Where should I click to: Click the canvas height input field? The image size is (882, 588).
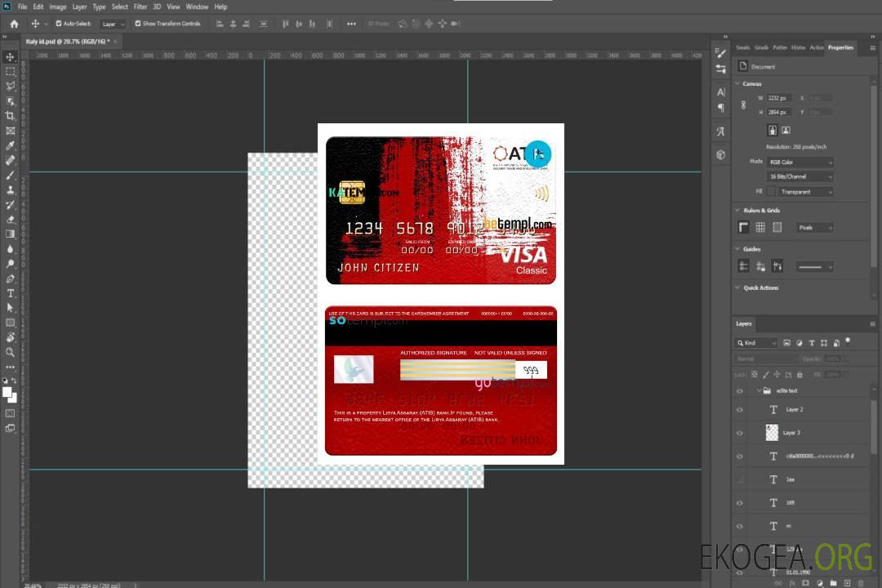click(779, 113)
